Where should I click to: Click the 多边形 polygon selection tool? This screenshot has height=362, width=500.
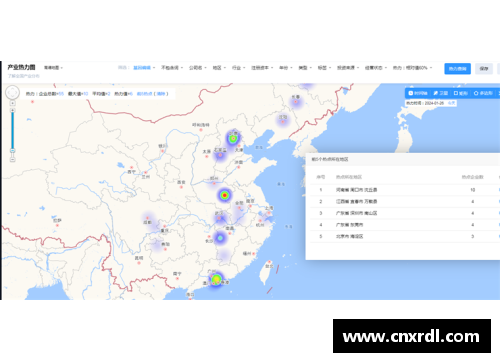tap(483, 93)
